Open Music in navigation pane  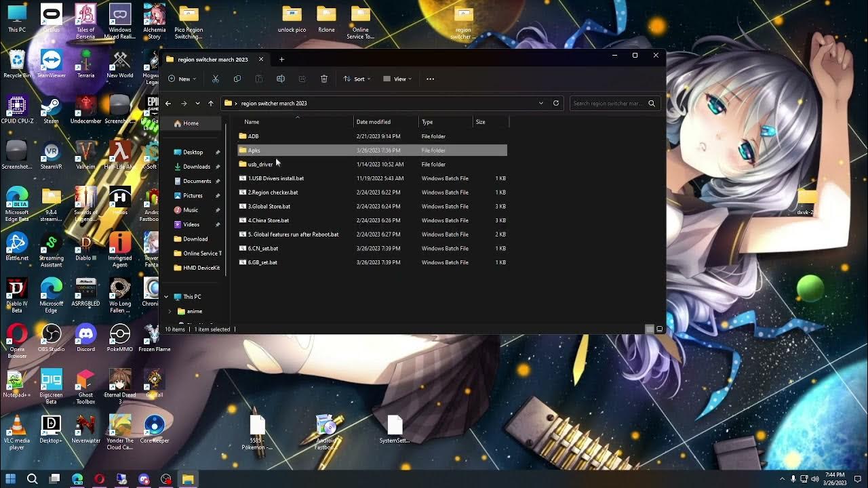pos(192,210)
